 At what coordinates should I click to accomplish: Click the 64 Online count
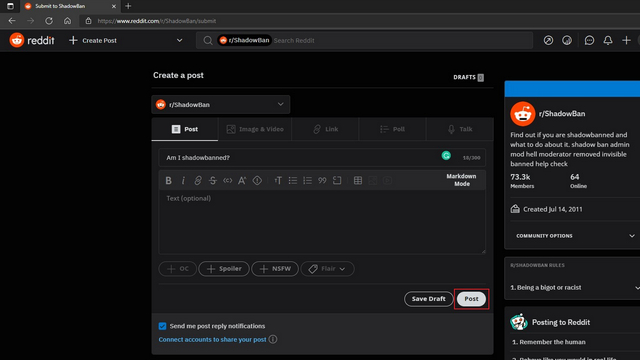pyautogui.click(x=578, y=181)
